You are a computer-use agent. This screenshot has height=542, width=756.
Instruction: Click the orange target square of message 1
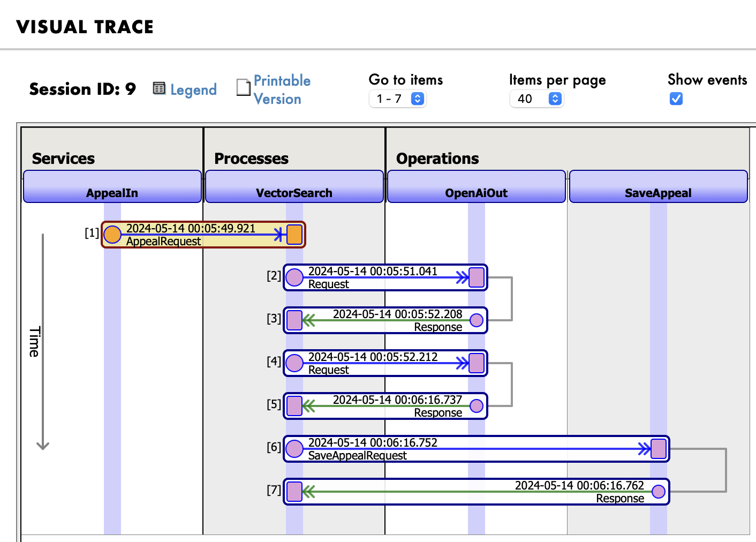point(294,235)
